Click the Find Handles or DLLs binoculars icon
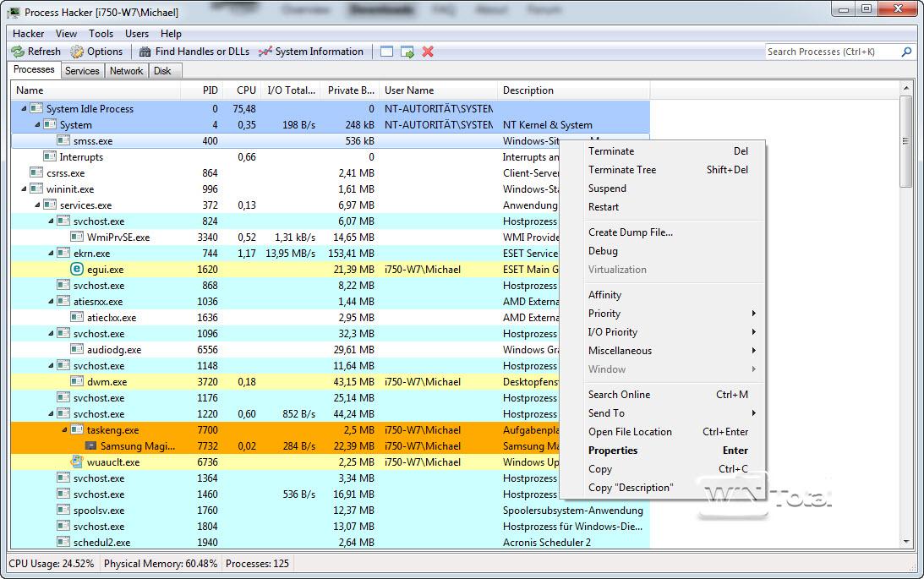Image resolution: width=924 pixels, height=579 pixels. [145, 52]
